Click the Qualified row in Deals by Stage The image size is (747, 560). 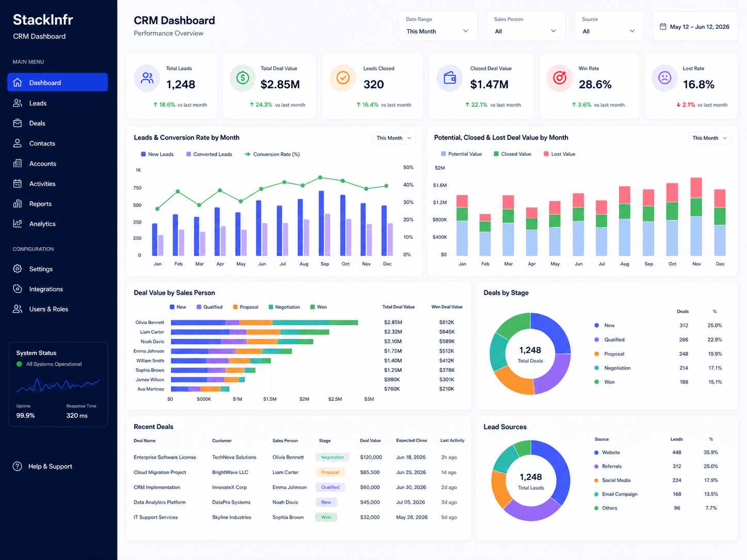(x=658, y=340)
